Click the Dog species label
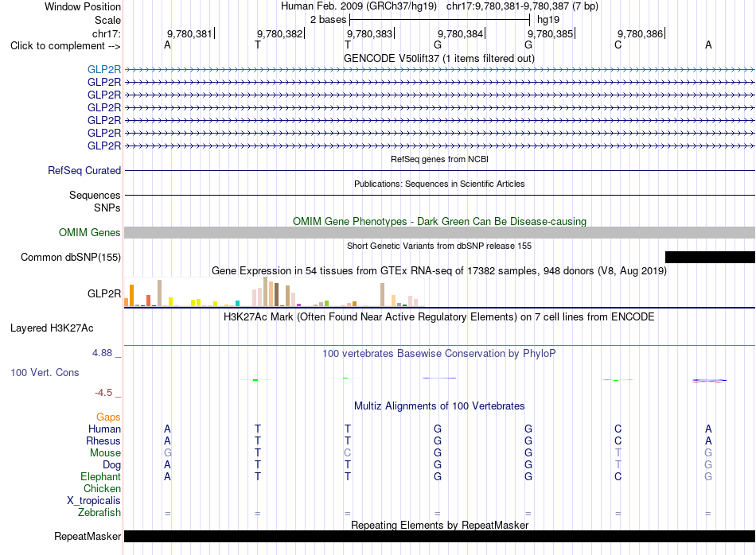Image resolution: width=756 pixels, height=555 pixels. click(112, 465)
